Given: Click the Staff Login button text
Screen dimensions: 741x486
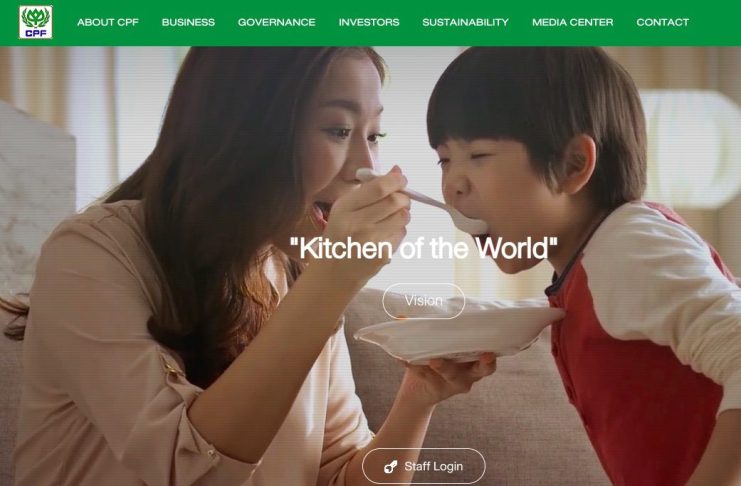Looking at the screenshot, I should pyautogui.click(x=433, y=467).
